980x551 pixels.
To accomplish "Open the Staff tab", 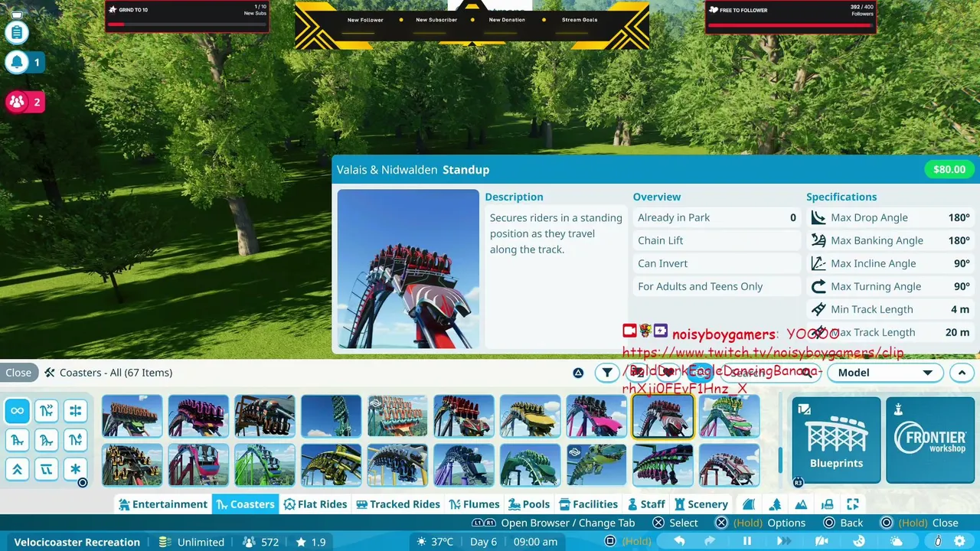I will [x=646, y=504].
